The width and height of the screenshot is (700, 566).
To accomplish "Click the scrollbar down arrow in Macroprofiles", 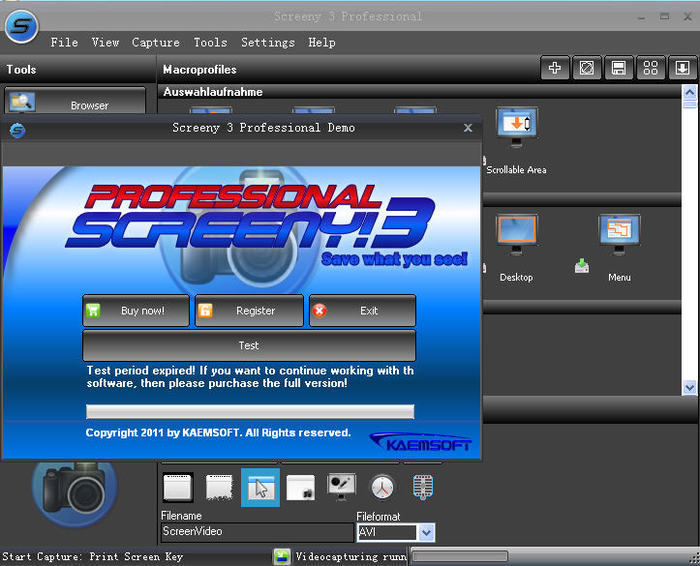I will (690, 387).
